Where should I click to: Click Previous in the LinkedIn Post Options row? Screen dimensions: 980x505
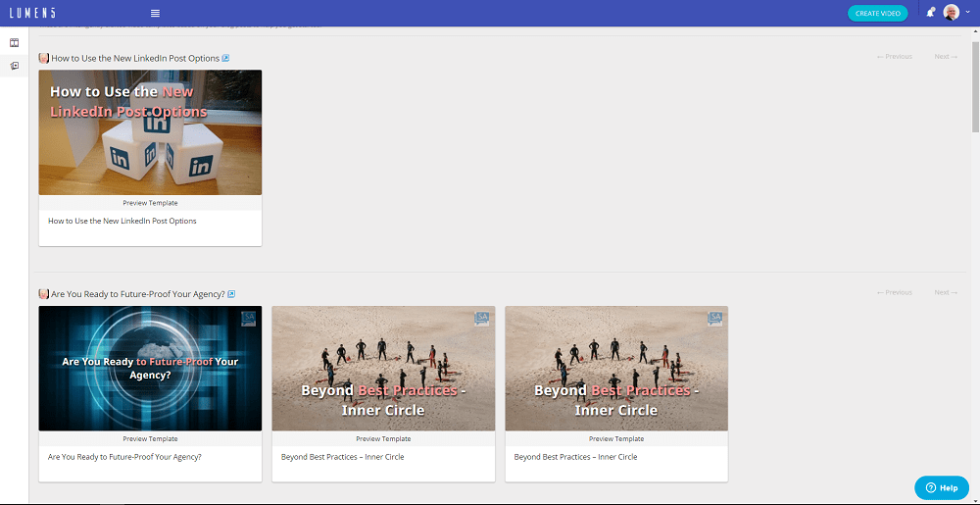pyautogui.click(x=895, y=57)
